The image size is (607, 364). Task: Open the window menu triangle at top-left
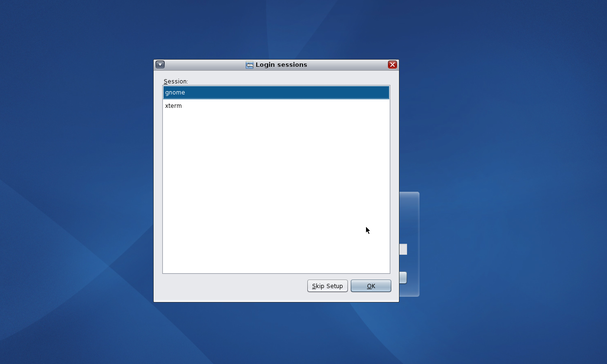pyautogui.click(x=160, y=64)
